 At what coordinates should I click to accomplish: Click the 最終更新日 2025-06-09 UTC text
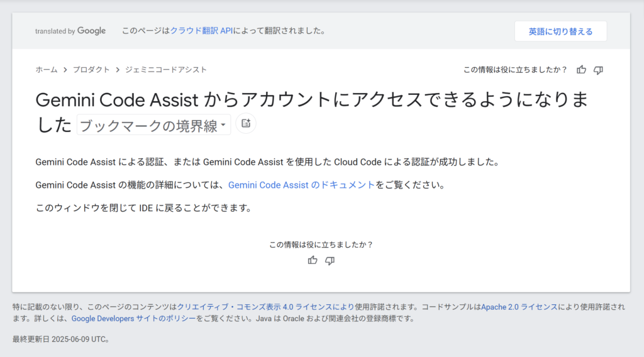tap(61, 339)
